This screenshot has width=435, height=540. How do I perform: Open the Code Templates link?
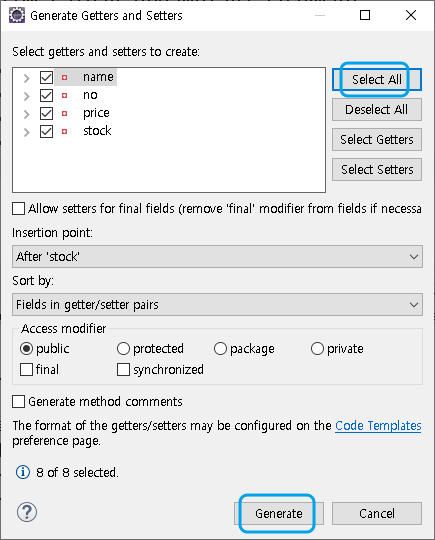(378, 426)
